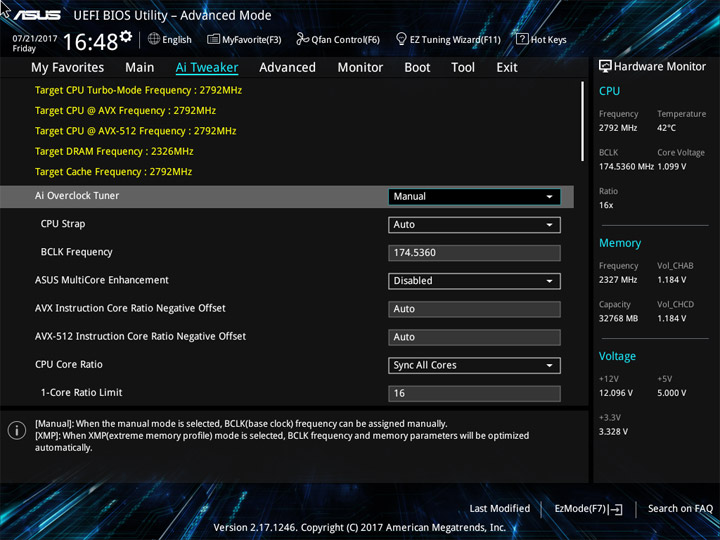720x540 pixels.
Task: Click the EzMode exit arrow icon
Action: coord(616,509)
